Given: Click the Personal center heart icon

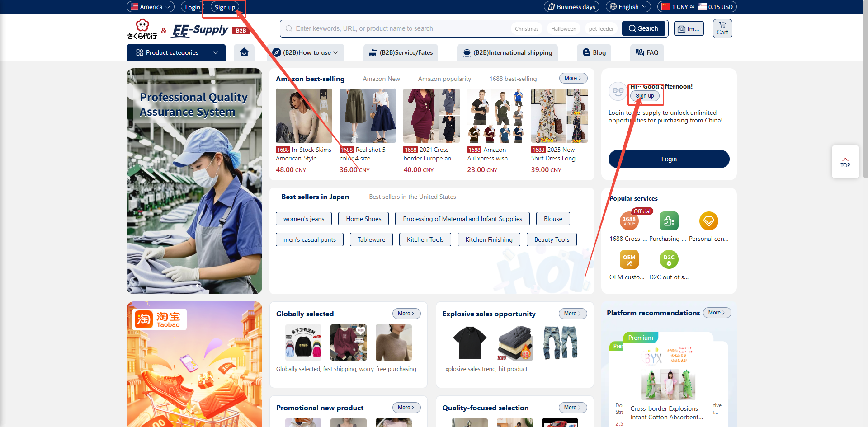Looking at the screenshot, I should [708, 221].
